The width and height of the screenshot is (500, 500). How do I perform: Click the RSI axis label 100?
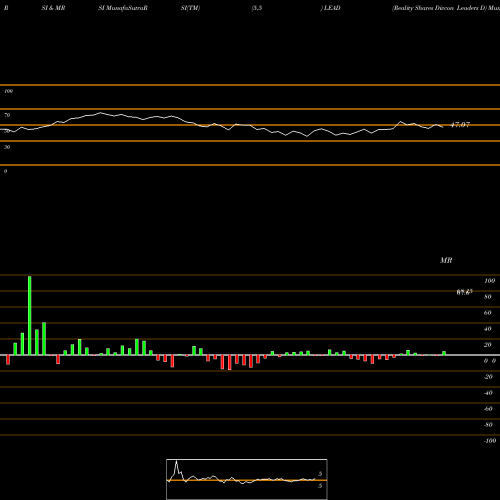(x=9, y=91)
